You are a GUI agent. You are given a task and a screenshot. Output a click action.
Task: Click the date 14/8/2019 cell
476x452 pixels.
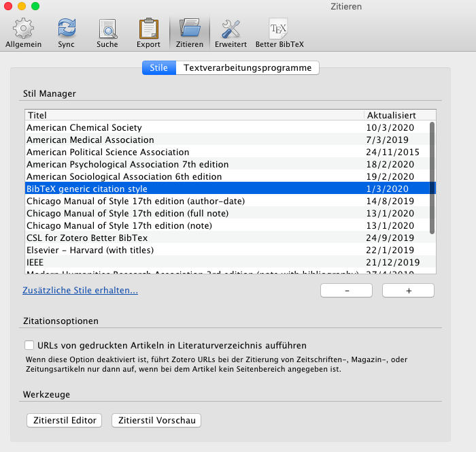(390, 201)
